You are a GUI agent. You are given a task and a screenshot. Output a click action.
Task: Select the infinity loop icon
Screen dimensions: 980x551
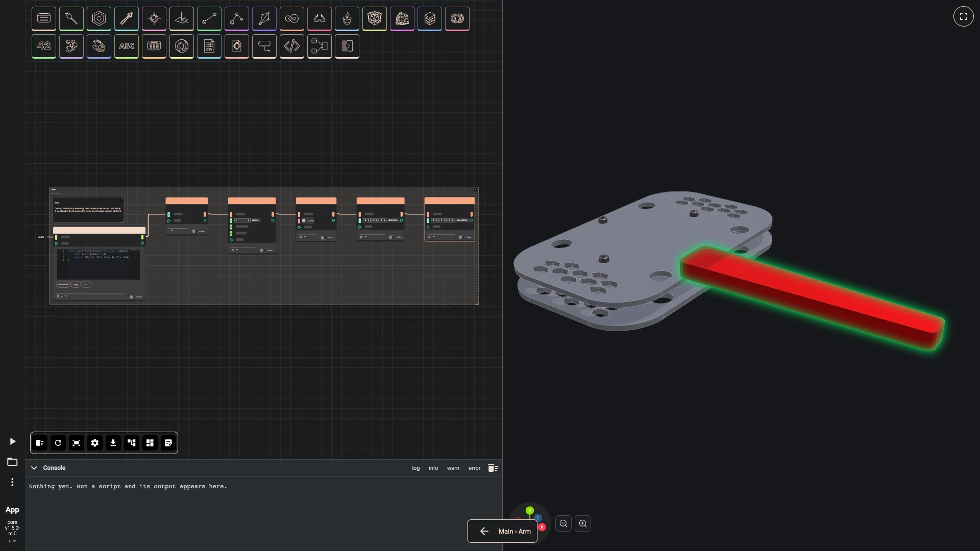[292, 19]
